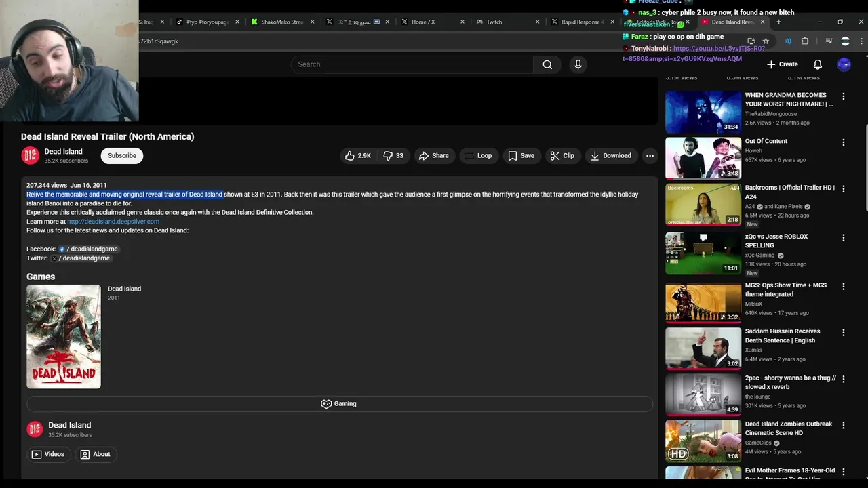Image resolution: width=868 pixels, height=488 pixels.
Task: Like the Dead Island trailer video
Action: (358, 156)
